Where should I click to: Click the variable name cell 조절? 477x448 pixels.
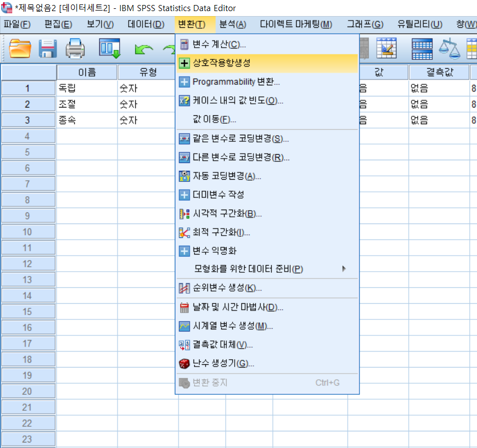(x=87, y=104)
